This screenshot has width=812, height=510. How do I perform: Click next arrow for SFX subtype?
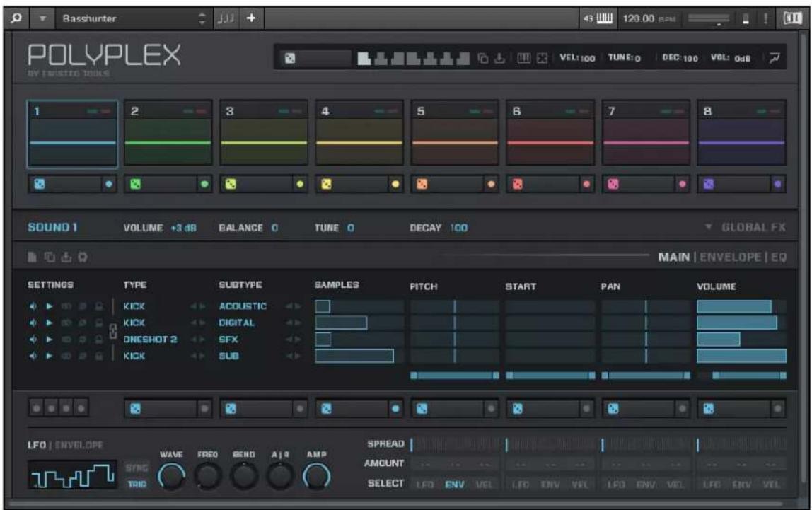(298, 340)
